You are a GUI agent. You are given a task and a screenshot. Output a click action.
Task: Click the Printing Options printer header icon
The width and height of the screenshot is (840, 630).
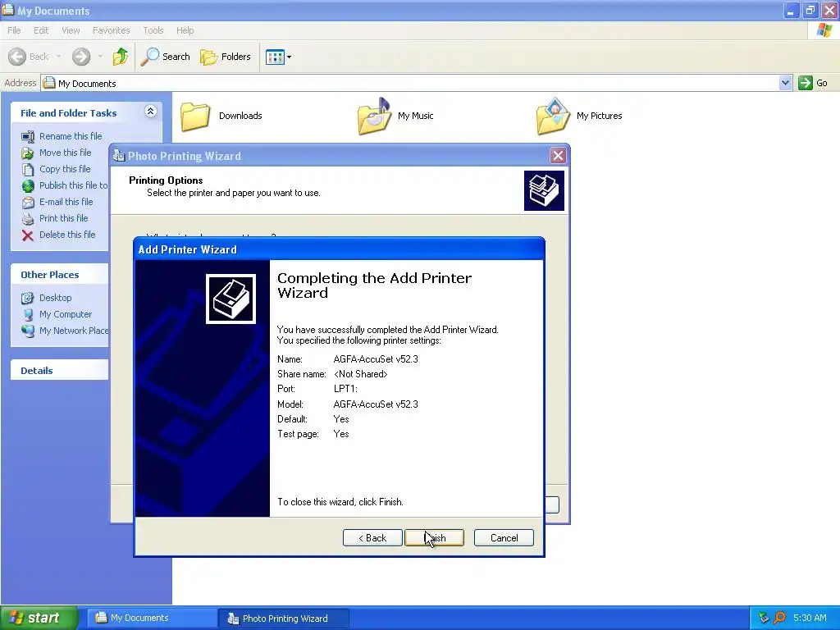[x=544, y=190]
